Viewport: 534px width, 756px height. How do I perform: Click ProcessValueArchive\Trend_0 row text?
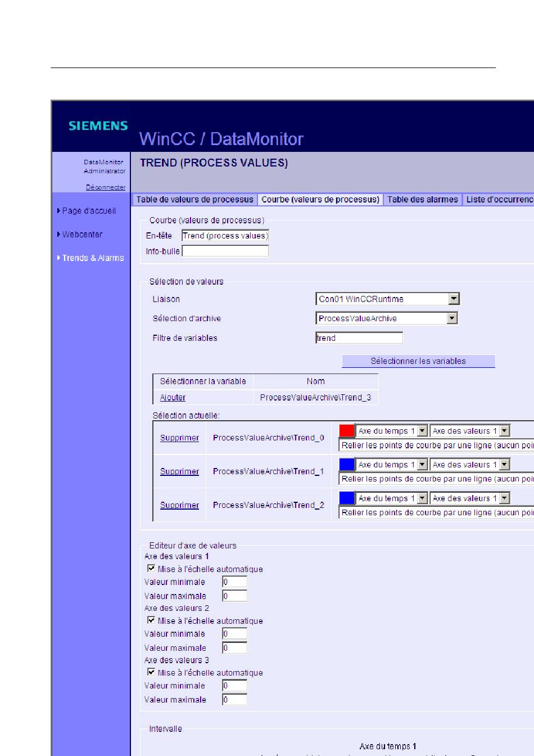click(x=269, y=438)
